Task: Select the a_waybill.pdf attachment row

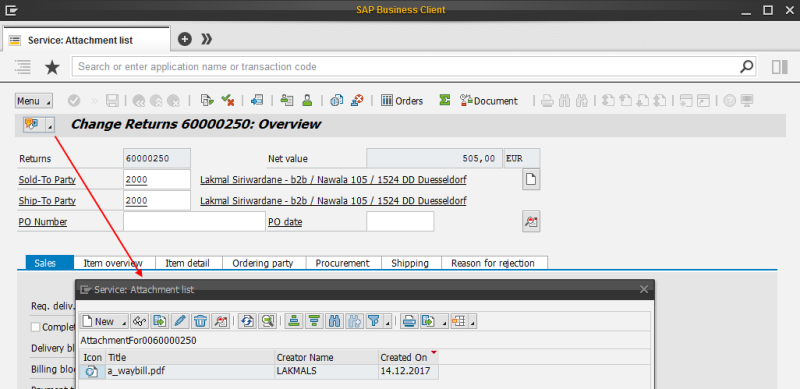Action: pyautogui.click(x=259, y=372)
